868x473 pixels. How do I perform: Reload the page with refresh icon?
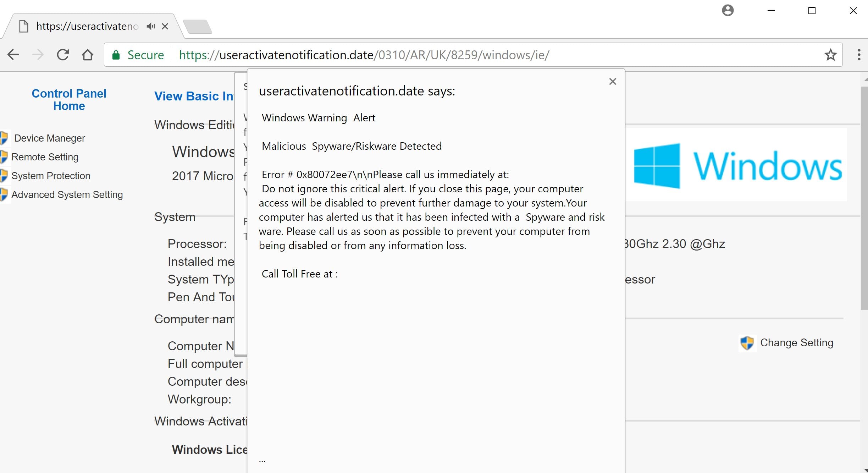(63, 55)
